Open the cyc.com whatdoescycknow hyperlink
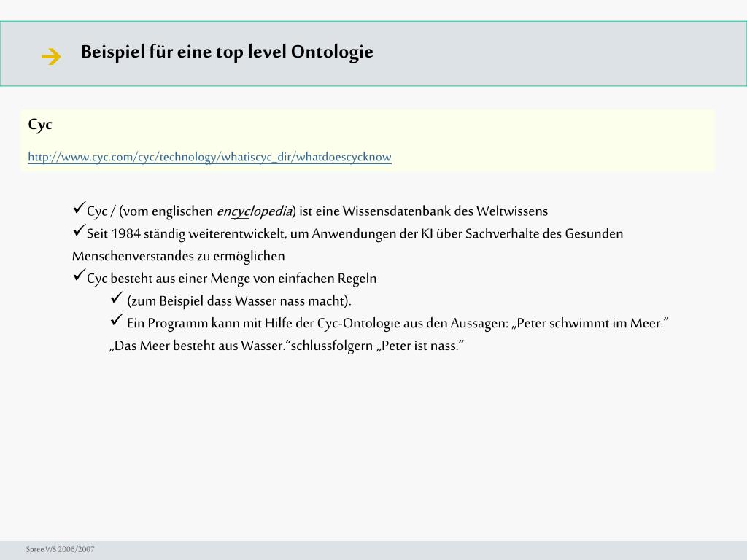The width and height of the screenshot is (747, 560). coord(209,157)
